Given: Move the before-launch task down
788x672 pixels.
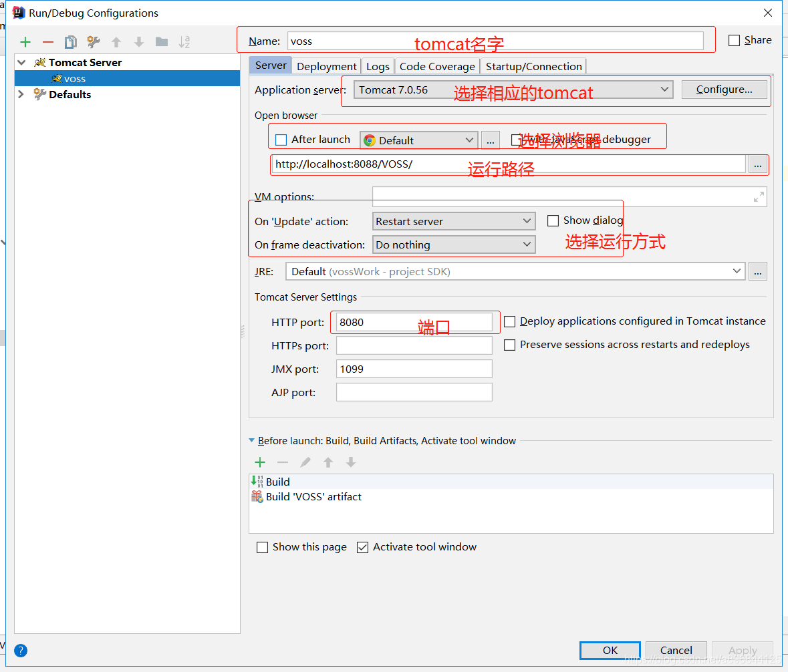Looking at the screenshot, I should [x=351, y=462].
